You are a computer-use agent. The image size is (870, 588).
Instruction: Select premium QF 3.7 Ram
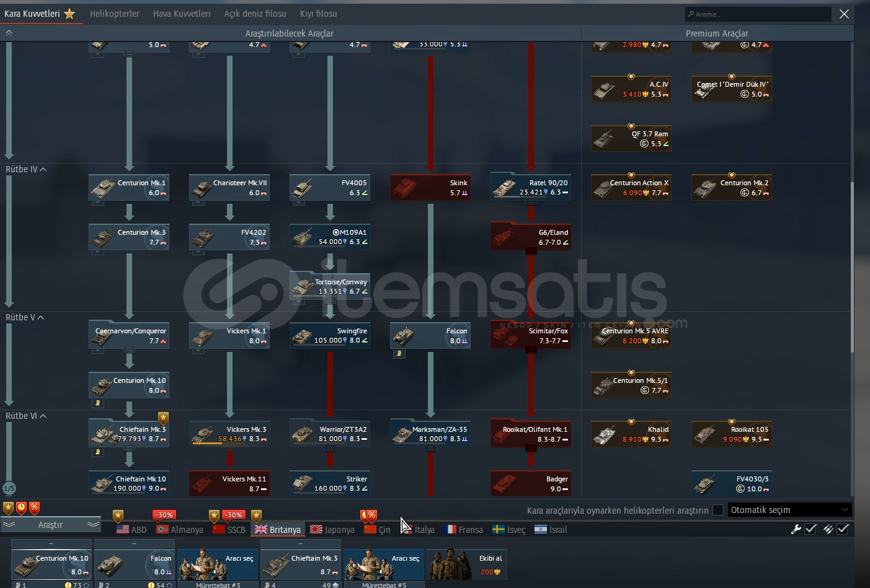(631, 139)
